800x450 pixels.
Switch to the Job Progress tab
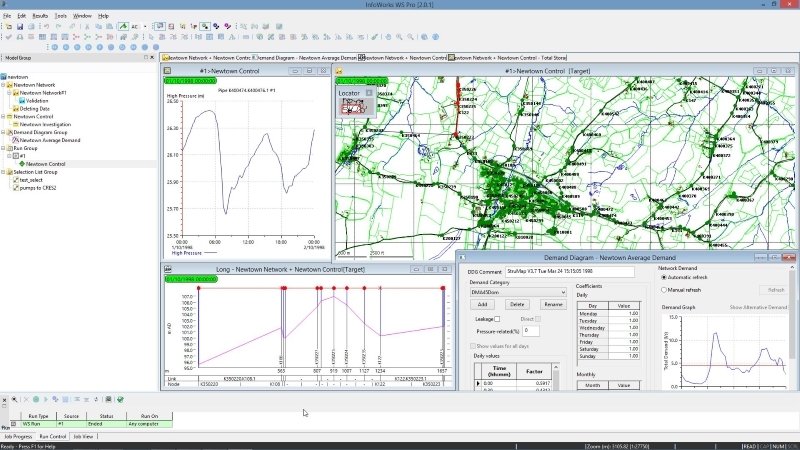tap(18, 437)
